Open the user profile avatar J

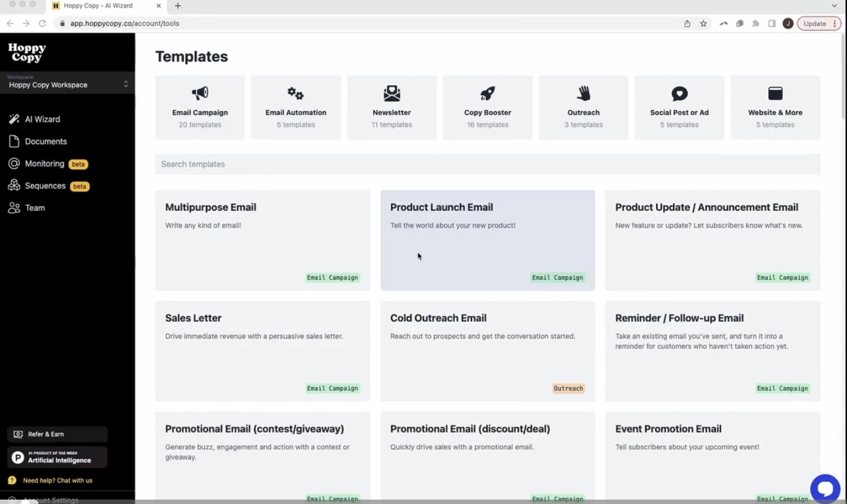(x=788, y=23)
